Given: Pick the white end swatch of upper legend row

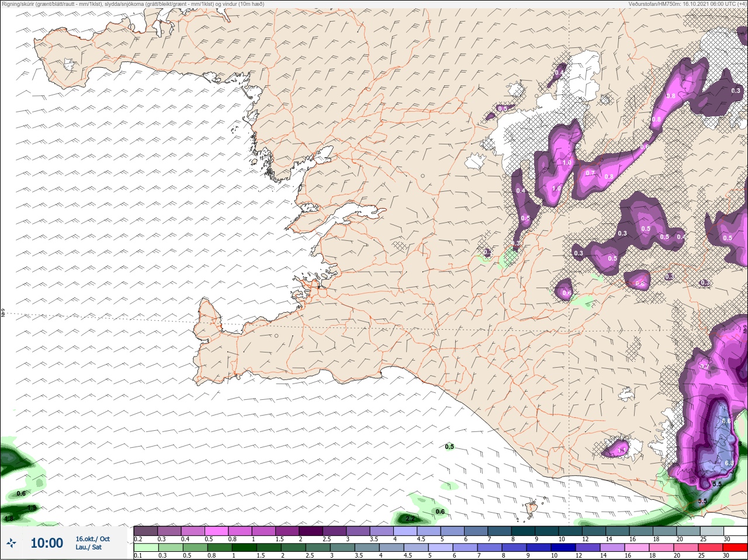Looking at the screenshot, I should coord(735,531).
